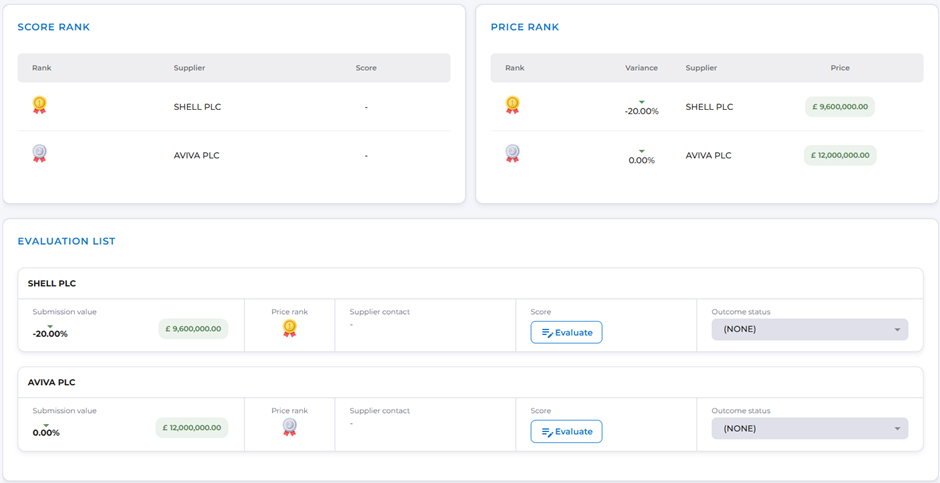Open Aviva PLC Outcome status dropdown
This screenshot has width=940, height=483.
pyautogui.click(x=809, y=428)
